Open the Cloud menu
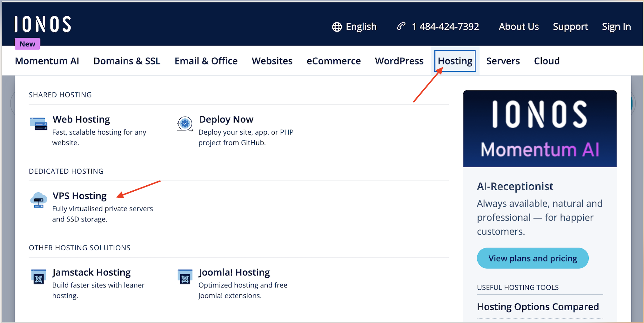The height and width of the screenshot is (323, 644). [x=547, y=61]
